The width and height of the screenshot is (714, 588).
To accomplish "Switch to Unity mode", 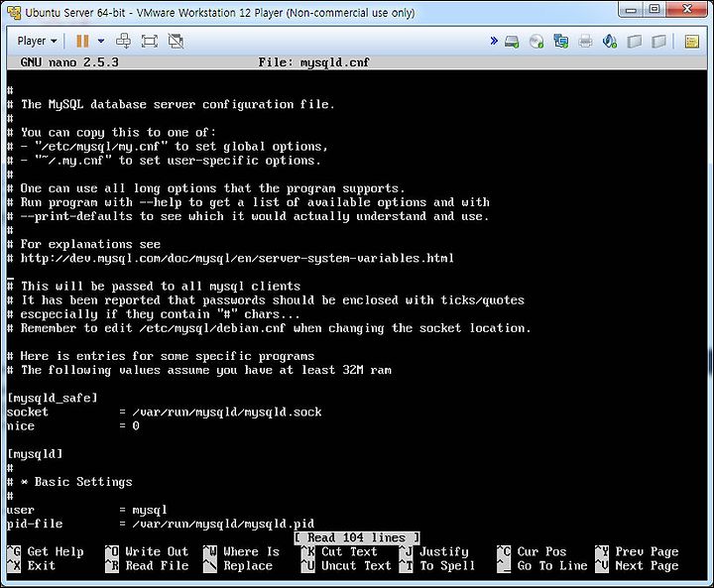I will (x=176, y=41).
